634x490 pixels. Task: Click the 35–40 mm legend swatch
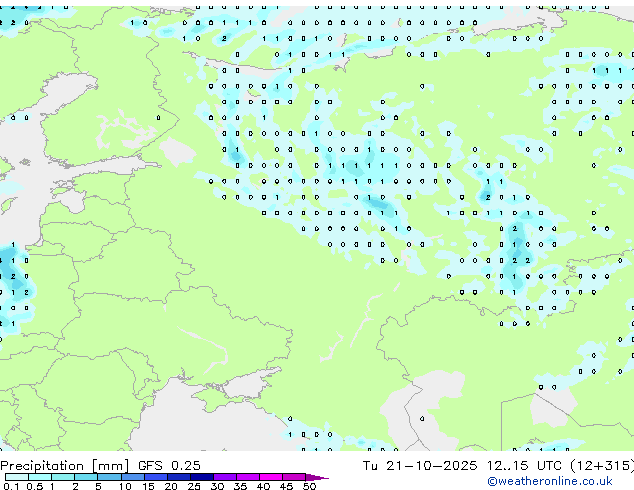coord(248,477)
